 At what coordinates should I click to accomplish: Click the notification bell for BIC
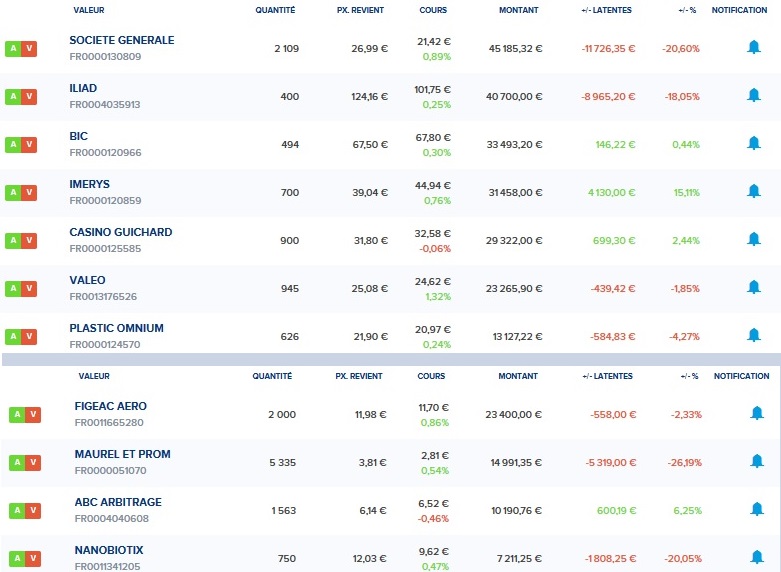tap(754, 143)
